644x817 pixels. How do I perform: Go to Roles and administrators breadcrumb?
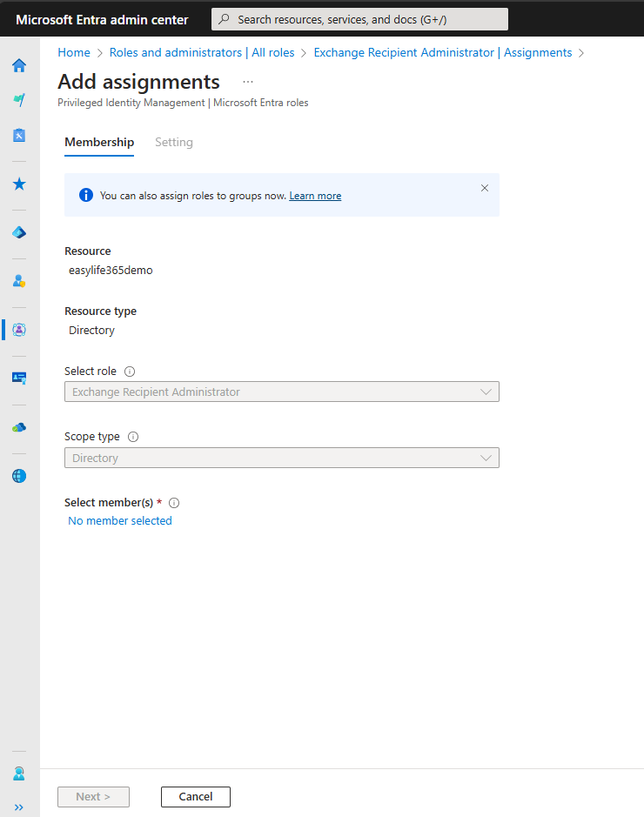[x=202, y=53]
